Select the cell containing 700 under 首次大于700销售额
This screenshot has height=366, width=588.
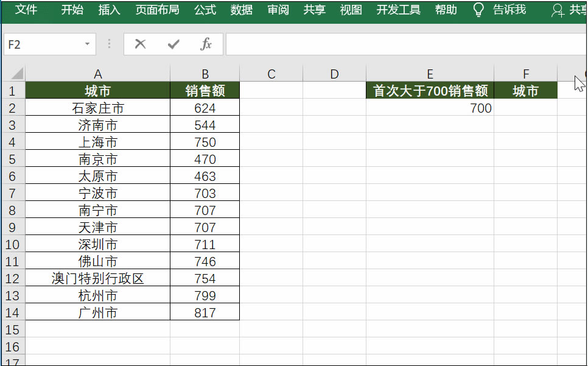click(430, 108)
